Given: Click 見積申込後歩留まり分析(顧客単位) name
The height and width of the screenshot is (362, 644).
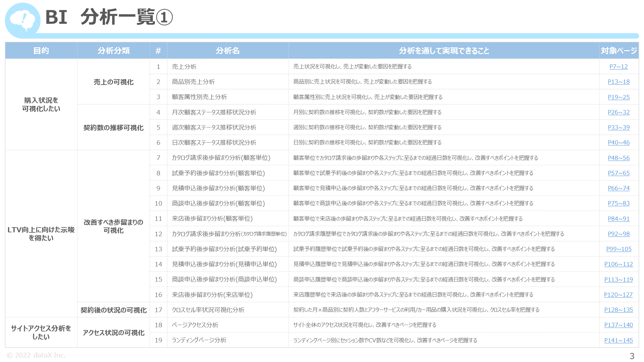Looking at the screenshot, I should [x=218, y=188].
